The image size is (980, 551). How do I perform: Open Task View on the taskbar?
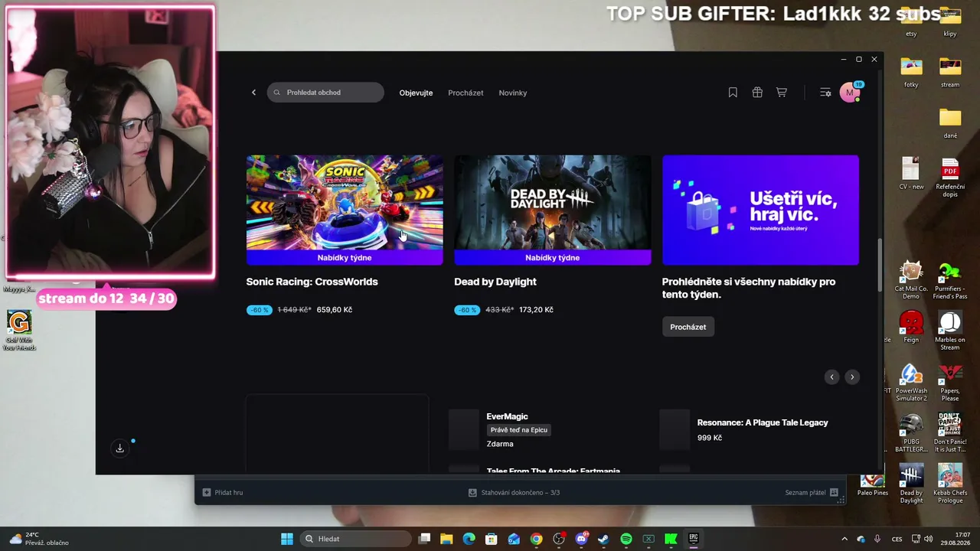[x=424, y=539]
